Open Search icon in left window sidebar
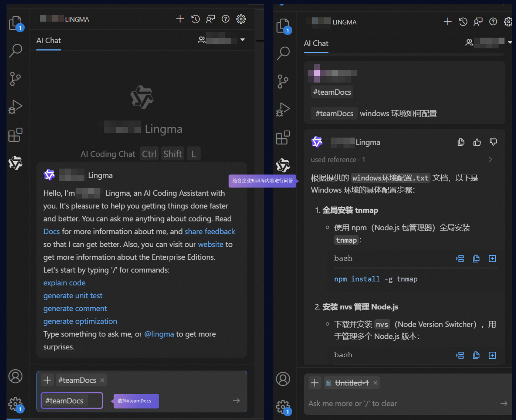The image size is (516, 420). point(16,51)
